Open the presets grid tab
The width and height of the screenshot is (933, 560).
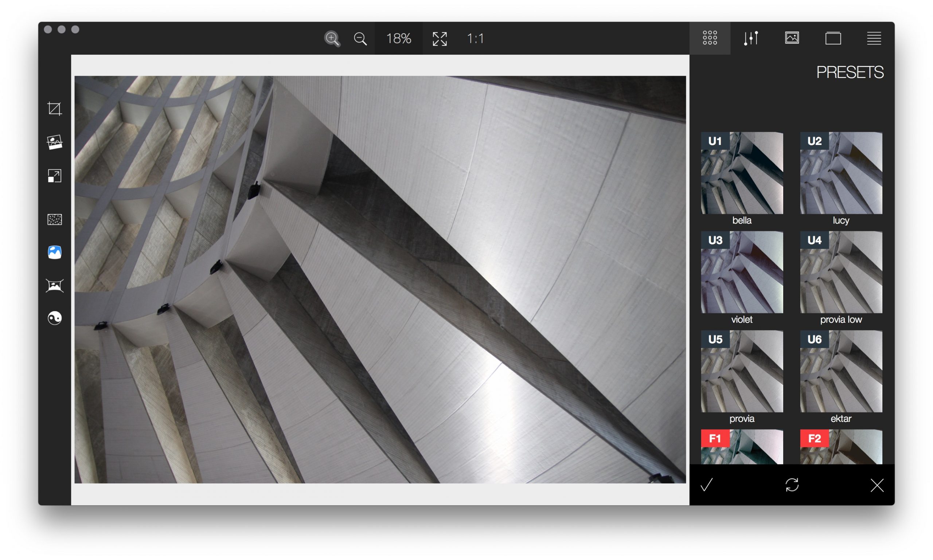click(710, 38)
